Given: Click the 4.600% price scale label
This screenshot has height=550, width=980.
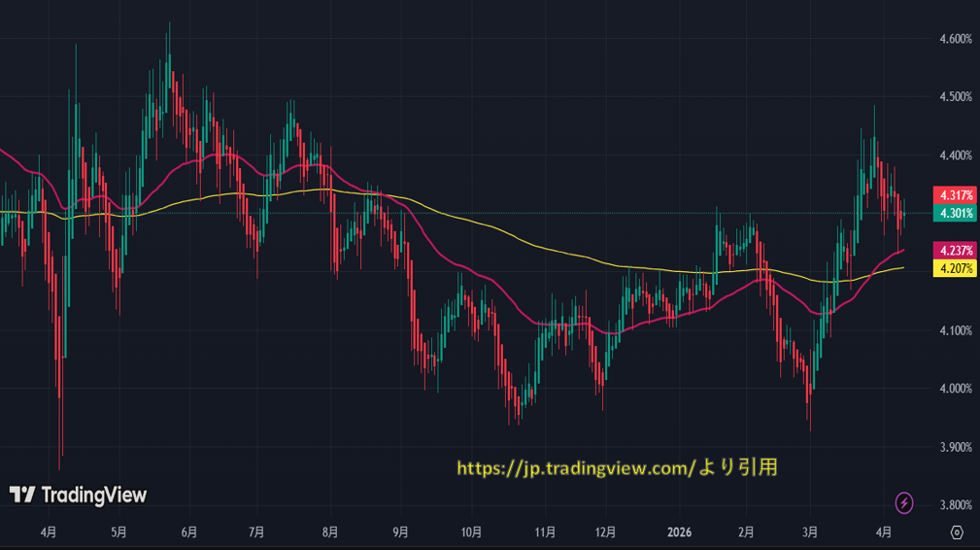Looking at the screenshot, I should (956, 39).
